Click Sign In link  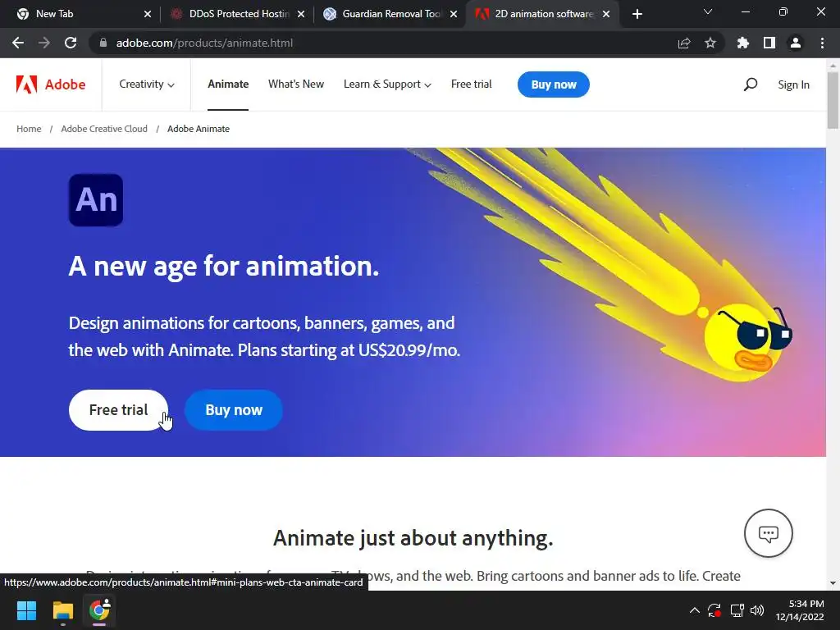pos(793,84)
